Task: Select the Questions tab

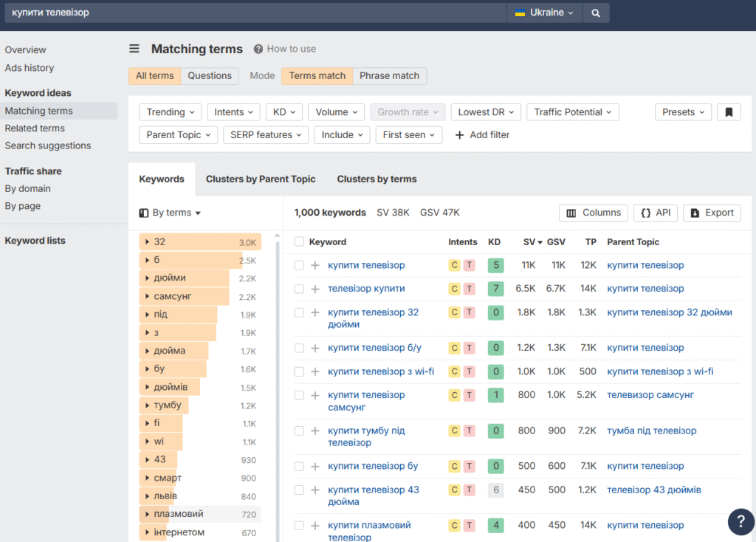Action: pyautogui.click(x=210, y=75)
